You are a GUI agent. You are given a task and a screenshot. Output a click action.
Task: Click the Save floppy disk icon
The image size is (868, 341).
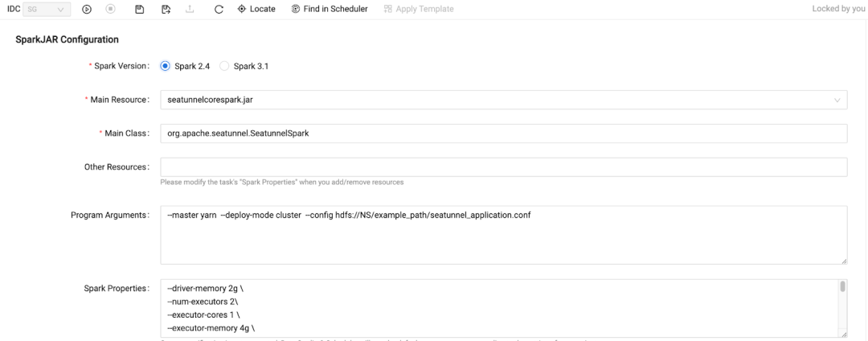(x=139, y=9)
